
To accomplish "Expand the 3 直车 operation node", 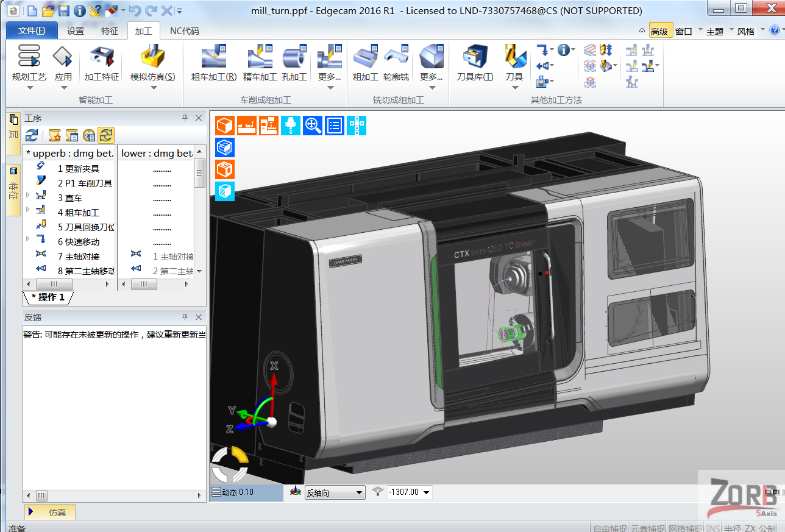I will [27, 195].
